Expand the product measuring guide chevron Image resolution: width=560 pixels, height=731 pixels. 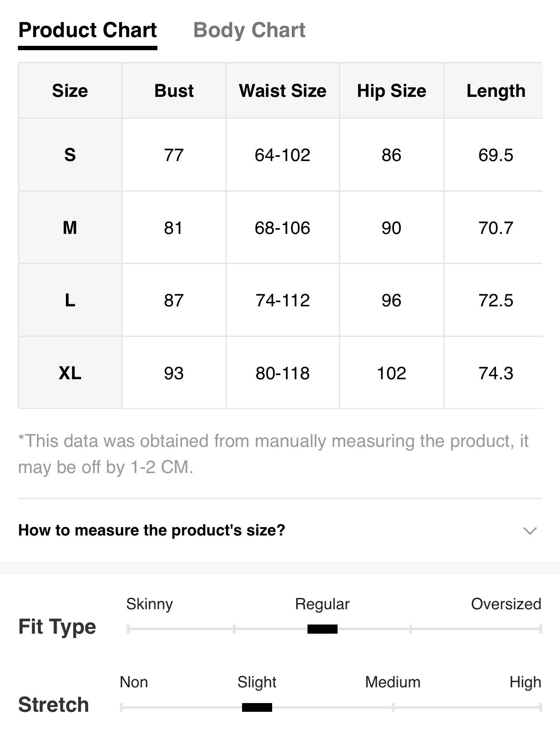point(529,531)
